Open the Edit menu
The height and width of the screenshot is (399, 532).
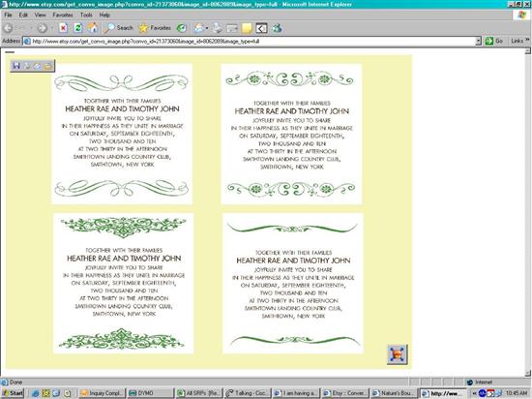click(23, 15)
